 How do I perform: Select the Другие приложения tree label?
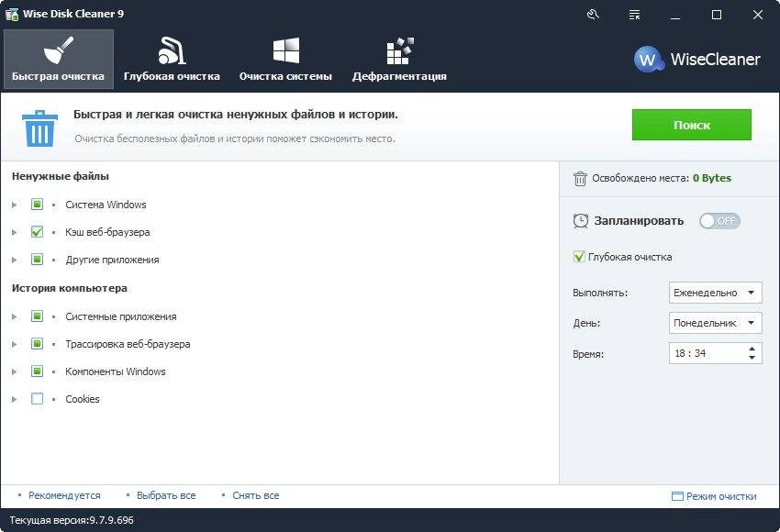113,260
